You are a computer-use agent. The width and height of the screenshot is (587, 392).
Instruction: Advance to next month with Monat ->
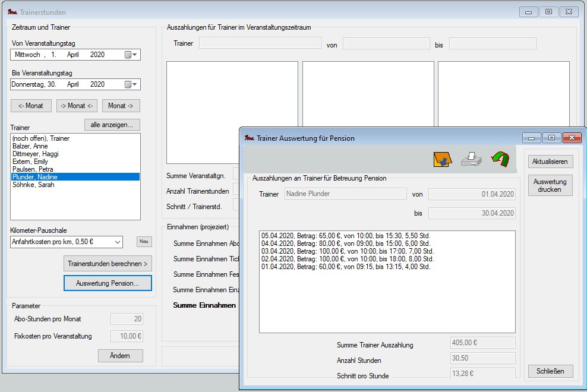[121, 106]
